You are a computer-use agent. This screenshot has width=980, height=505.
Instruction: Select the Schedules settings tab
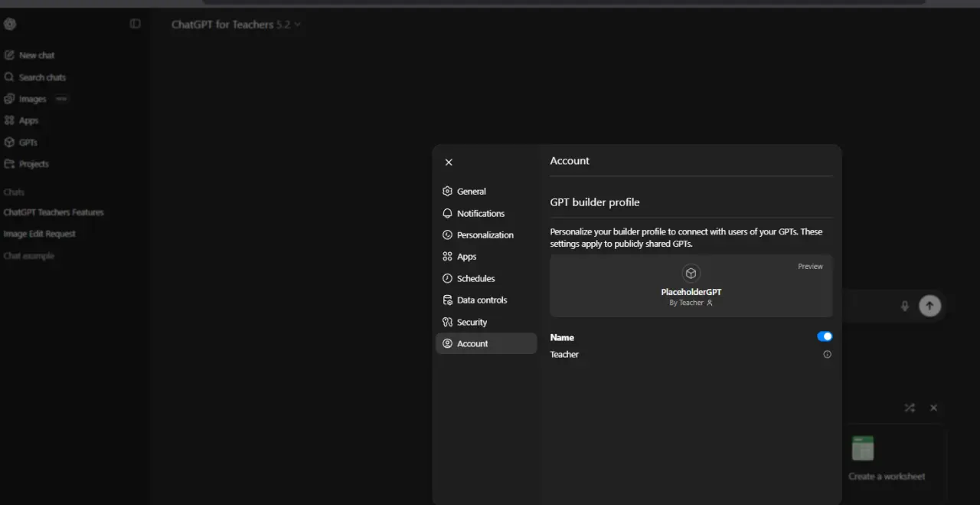[x=486, y=278]
